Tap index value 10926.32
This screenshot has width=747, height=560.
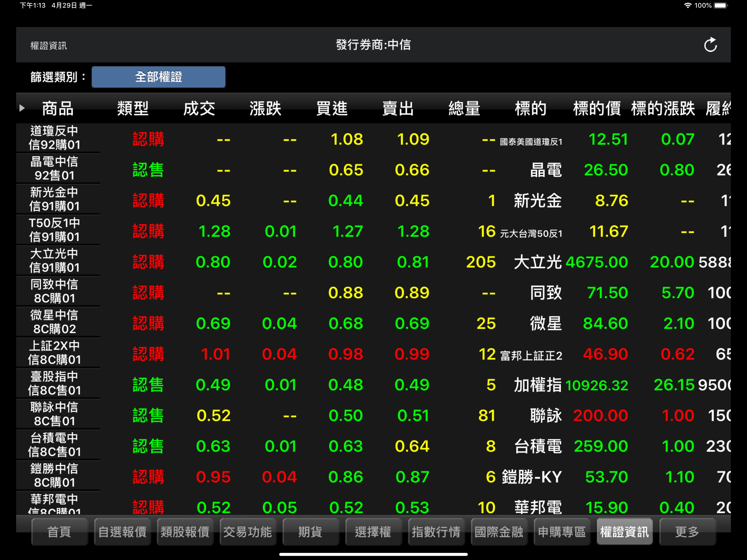pyautogui.click(x=597, y=385)
